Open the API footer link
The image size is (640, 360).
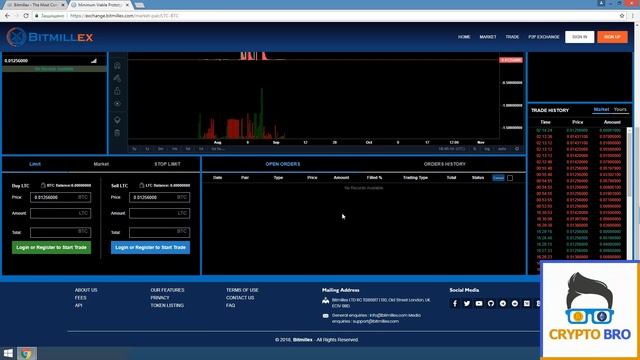tap(78, 305)
